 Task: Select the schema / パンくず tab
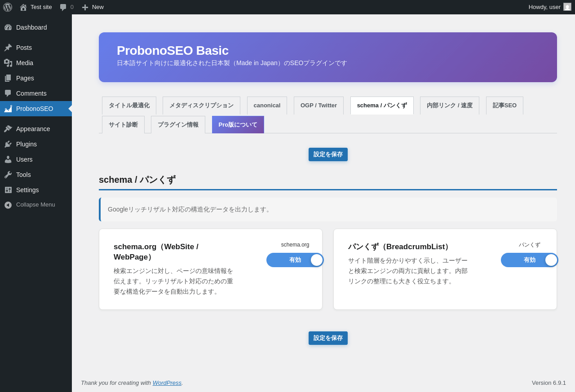coord(382,106)
